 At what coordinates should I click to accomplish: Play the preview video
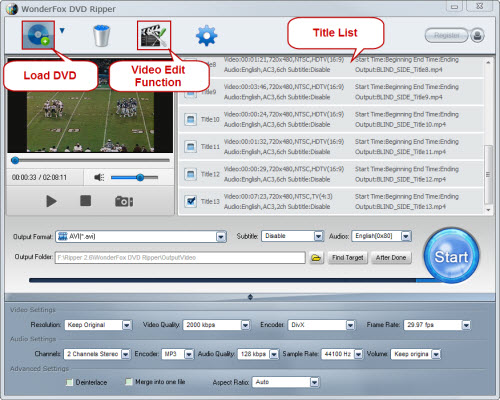[x=51, y=201]
